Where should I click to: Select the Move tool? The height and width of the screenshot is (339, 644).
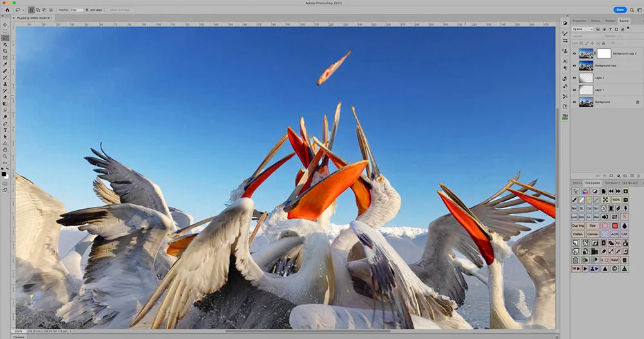tap(5, 24)
